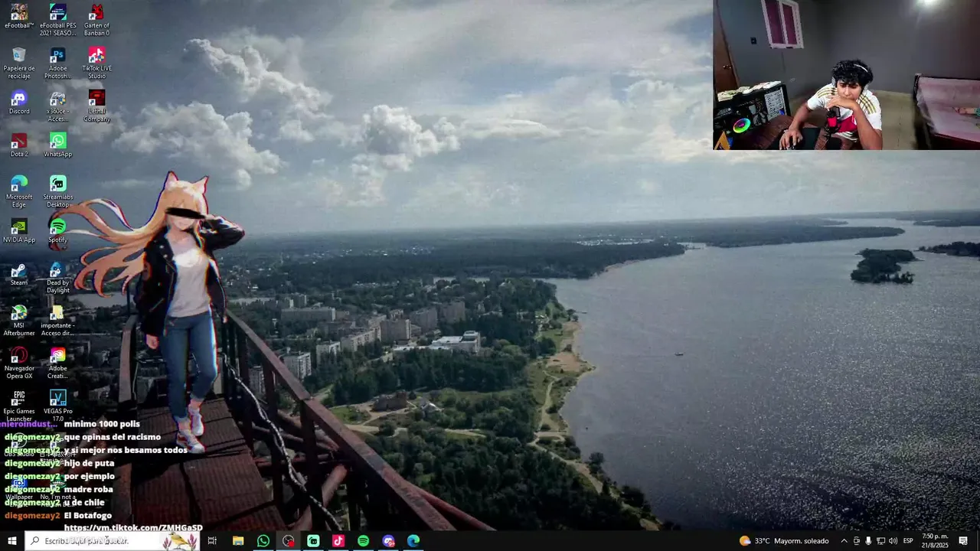Open the Discord desktop shortcut
Image resolution: width=980 pixels, height=551 pixels.
coord(19,102)
